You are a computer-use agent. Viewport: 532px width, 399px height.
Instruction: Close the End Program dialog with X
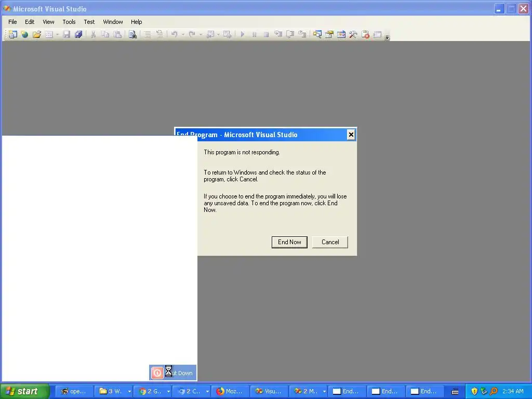pos(351,135)
